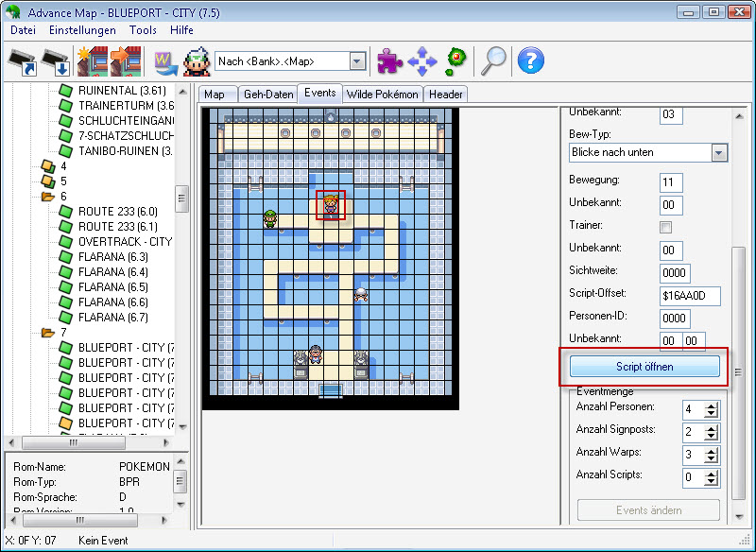Click the green map icon beside OVERTRACK - CITY
This screenshot has width=756, height=552.
(65, 242)
